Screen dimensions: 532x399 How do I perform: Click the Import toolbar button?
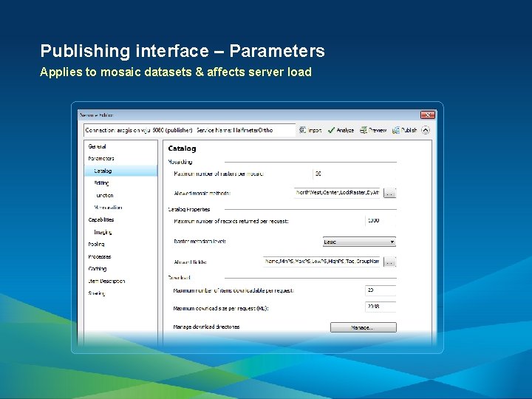tap(310, 130)
